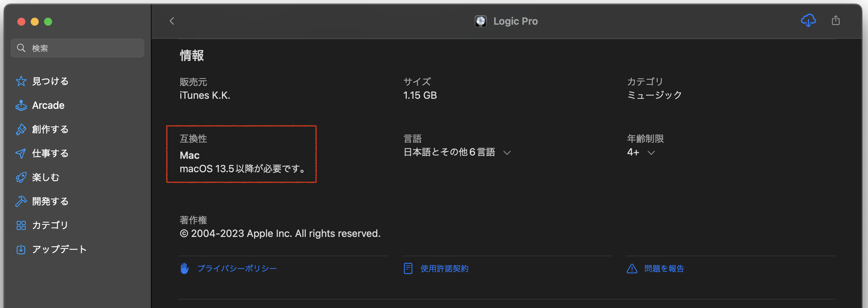Open the 見つける sidebar section
The image size is (868, 308).
pos(50,81)
